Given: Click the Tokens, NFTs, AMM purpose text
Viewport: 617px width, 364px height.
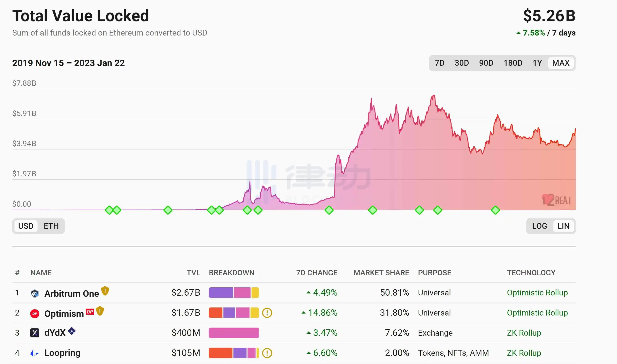Looking at the screenshot, I should 453,353.
